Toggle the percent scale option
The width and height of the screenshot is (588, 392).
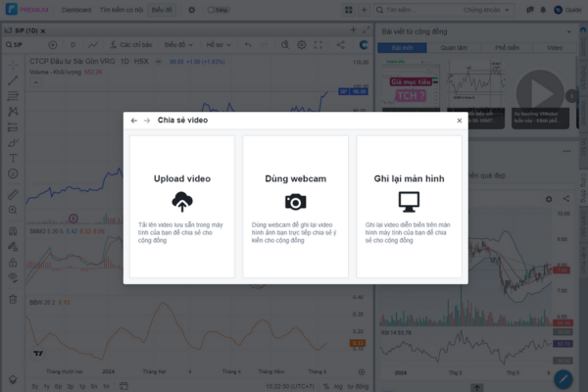click(326, 386)
